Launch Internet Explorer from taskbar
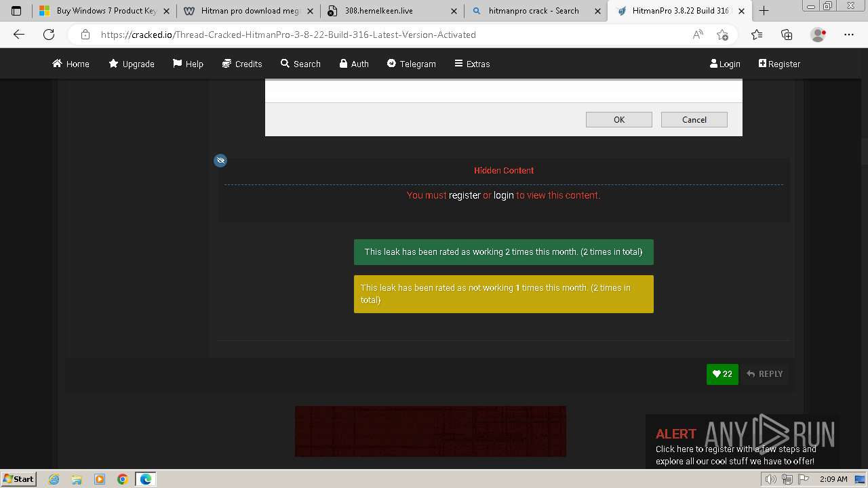 (54, 479)
